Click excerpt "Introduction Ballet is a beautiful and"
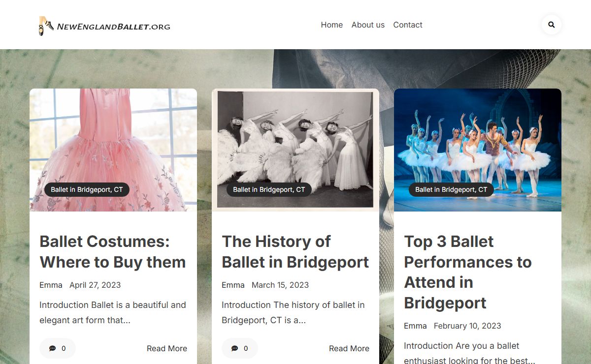Viewport: 591px width, 364px height. 113,305
